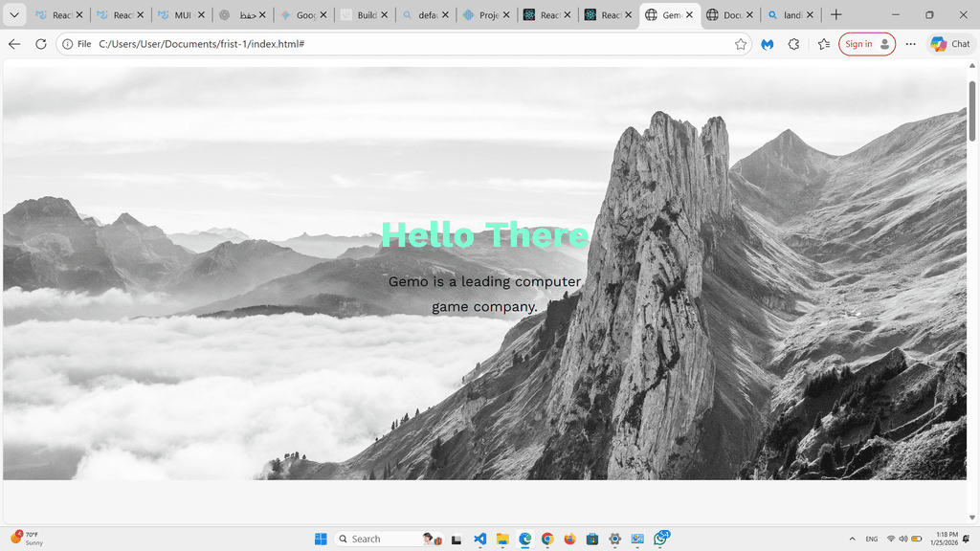Add page to favorites with star icon
The width and height of the screenshot is (980, 551).
coord(741,44)
